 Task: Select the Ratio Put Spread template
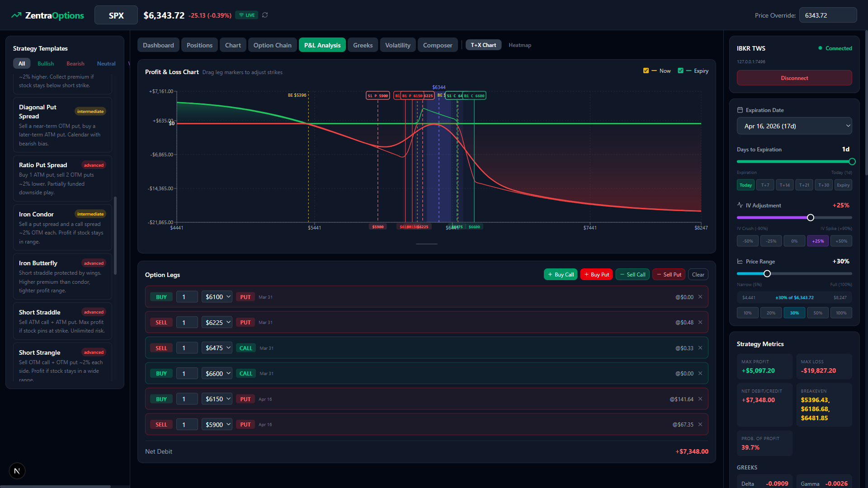(x=62, y=178)
